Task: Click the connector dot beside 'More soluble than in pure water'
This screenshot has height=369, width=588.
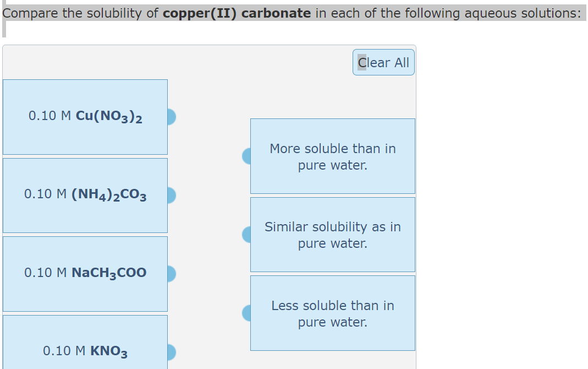Action: tap(247, 156)
